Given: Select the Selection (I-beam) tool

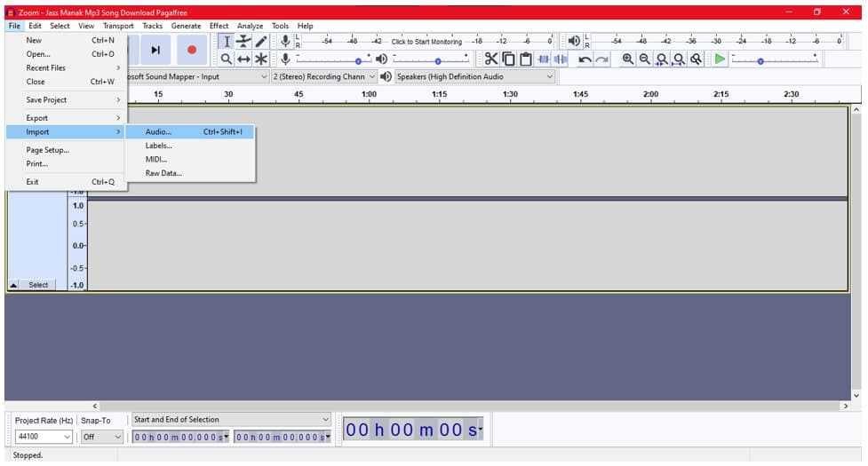Looking at the screenshot, I should pos(226,41).
